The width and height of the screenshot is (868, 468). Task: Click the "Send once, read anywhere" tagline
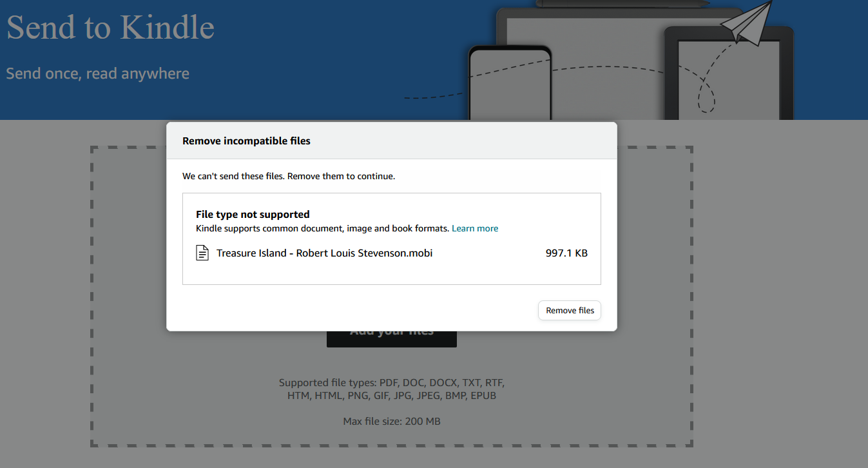pos(98,73)
